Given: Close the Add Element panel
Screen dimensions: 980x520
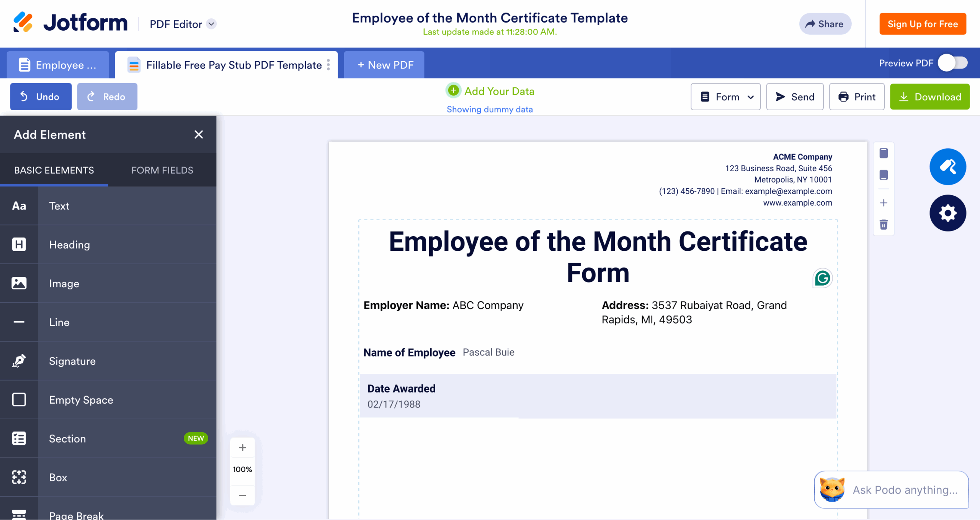Looking at the screenshot, I should (198, 134).
